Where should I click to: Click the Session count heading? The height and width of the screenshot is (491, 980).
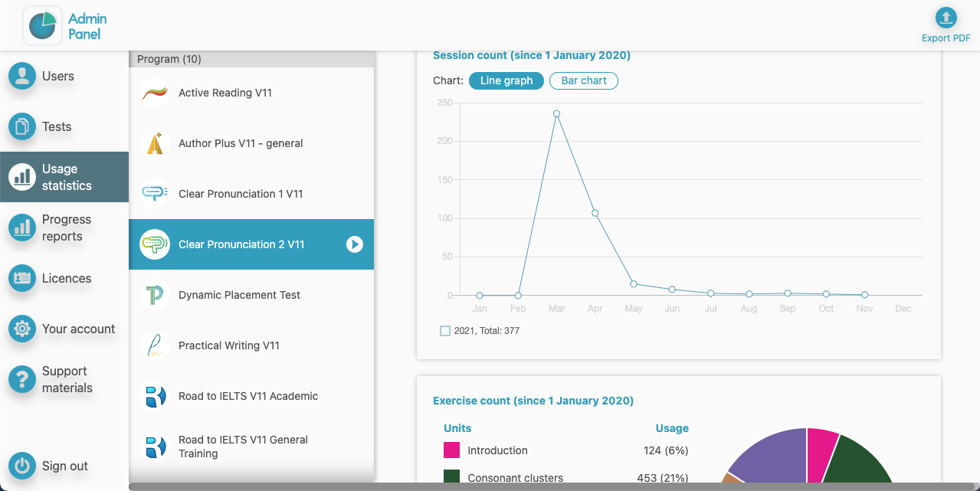pyautogui.click(x=532, y=55)
